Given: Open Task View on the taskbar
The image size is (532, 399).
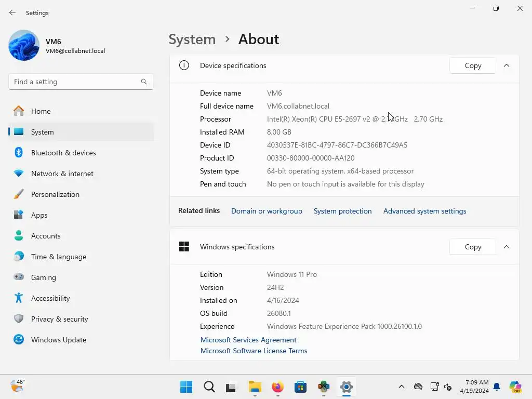Looking at the screenshot, I should (x=232, y=387).
